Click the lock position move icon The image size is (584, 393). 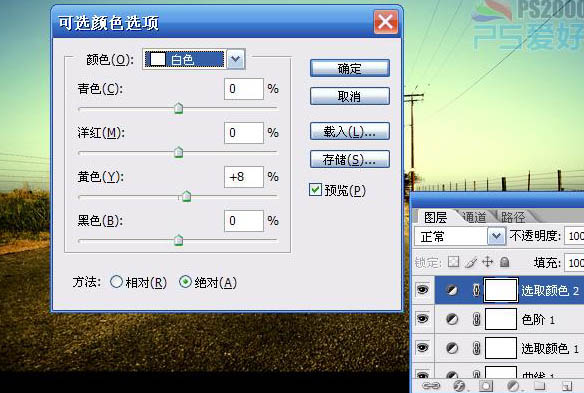coord(488,262)
